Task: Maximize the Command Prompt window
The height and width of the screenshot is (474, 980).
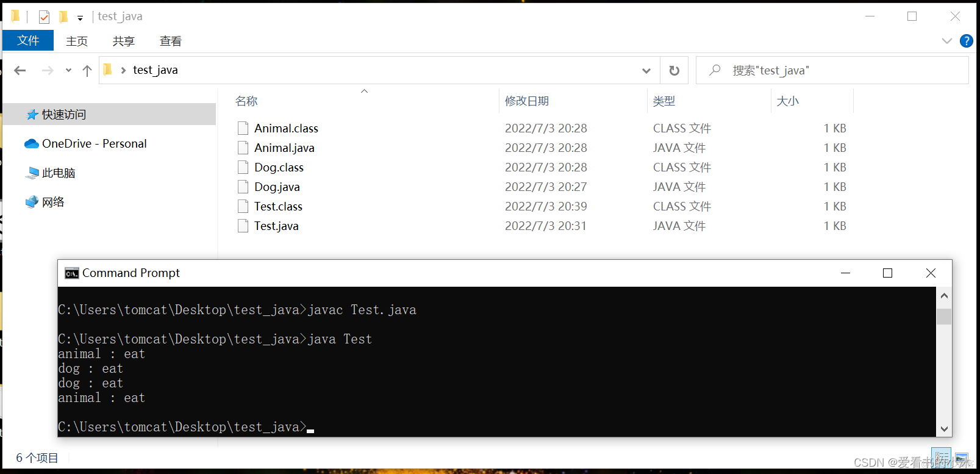Action: 887,273
